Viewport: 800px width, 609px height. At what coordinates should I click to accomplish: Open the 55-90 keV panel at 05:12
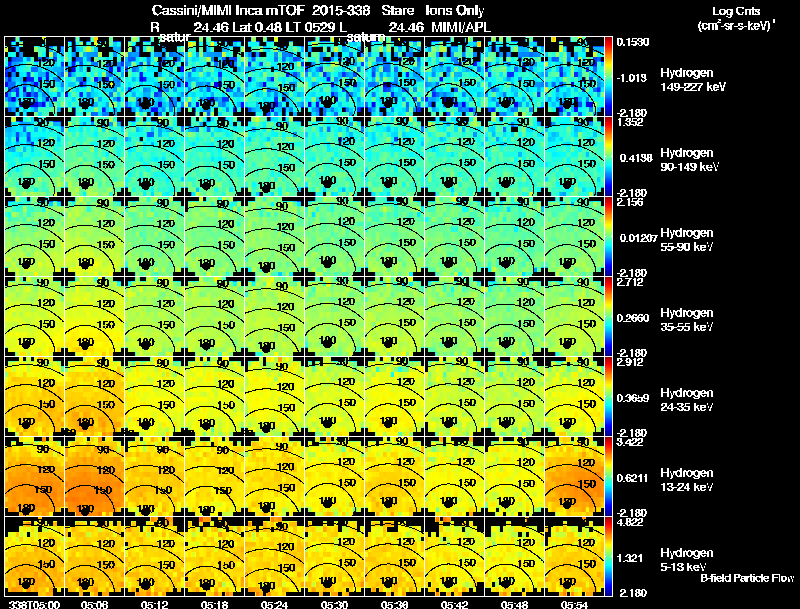click(154, 237)
